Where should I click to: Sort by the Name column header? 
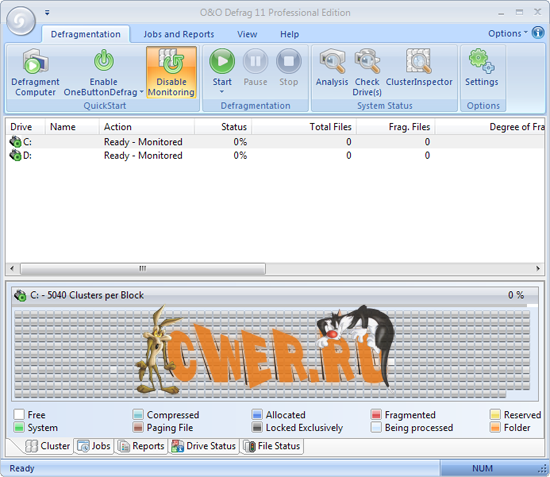(72, 127)
